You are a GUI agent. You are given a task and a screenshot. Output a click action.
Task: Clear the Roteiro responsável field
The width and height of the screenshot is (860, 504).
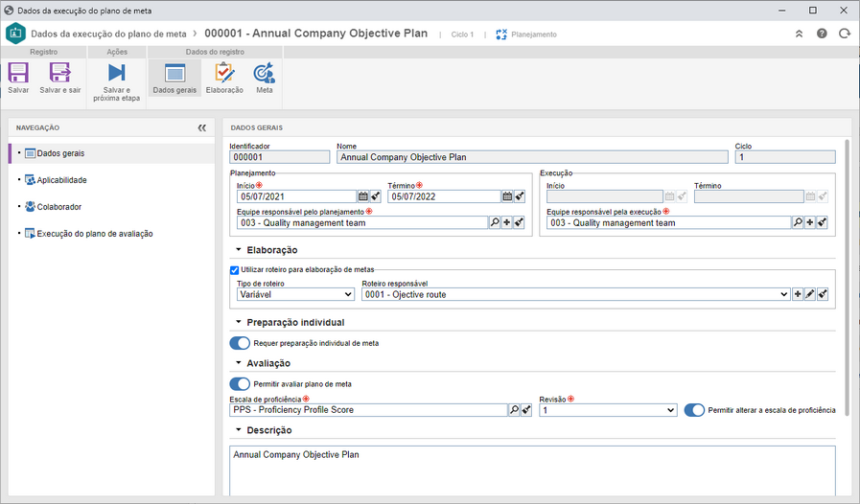pyautogui.click(x=823, y=294)
